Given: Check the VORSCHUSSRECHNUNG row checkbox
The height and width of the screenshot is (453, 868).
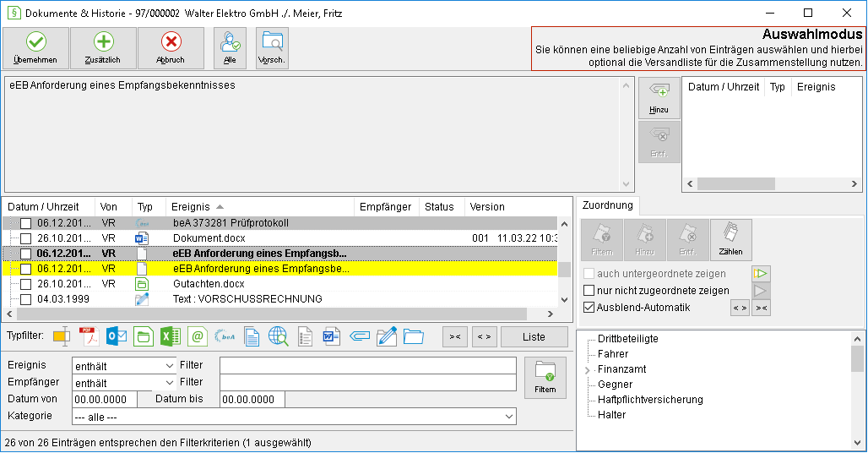Looking at the screenshot, I should pyautogui.click(x=25, y=299).
